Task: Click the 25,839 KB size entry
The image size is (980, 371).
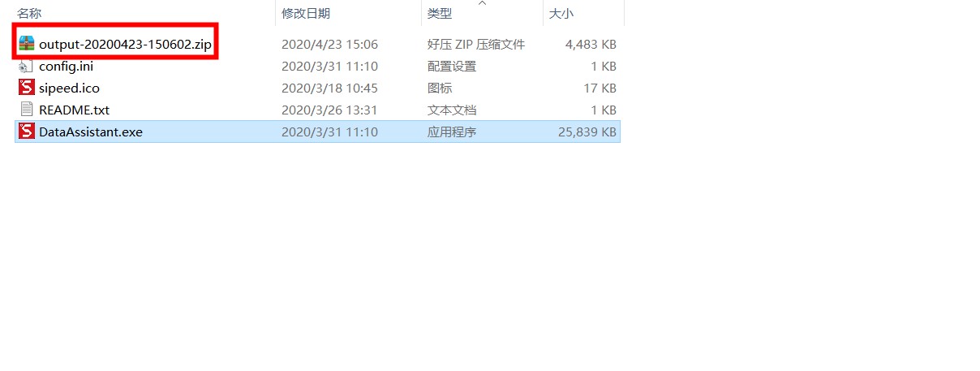Action: 587,132
